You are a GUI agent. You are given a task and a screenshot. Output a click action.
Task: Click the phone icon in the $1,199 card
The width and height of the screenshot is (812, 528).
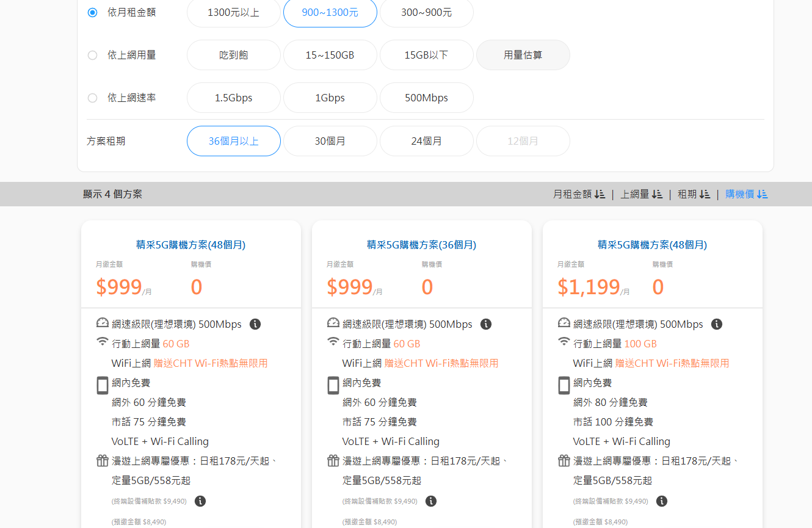click(564, 385)
